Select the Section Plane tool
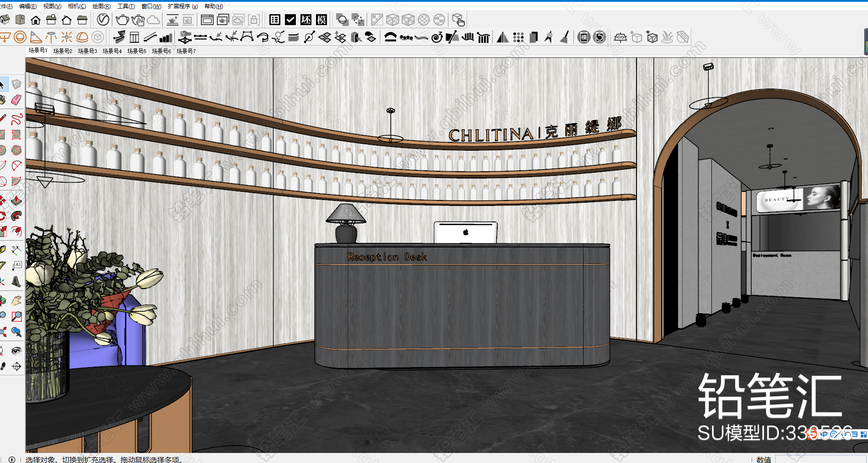Image resolution: width=868 pixels, height=463 pixels. click(16, 366)
